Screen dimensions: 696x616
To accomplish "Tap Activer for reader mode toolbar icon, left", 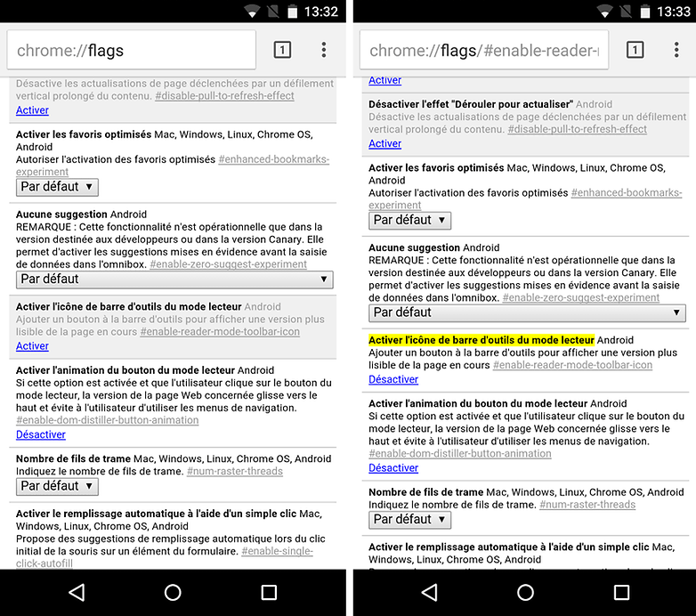I will coord(32,345).
